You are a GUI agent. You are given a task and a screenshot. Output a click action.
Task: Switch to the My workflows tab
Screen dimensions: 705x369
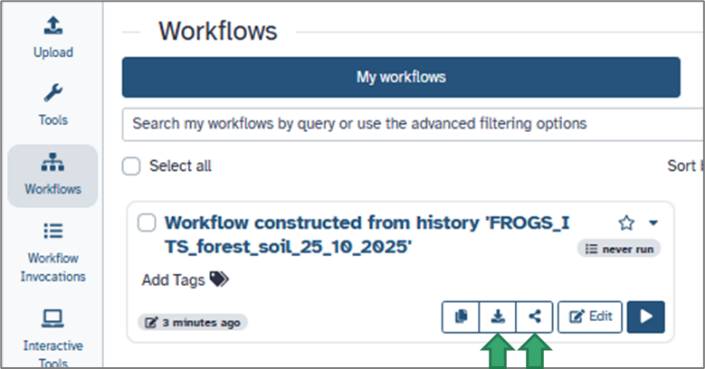[401, 77]
